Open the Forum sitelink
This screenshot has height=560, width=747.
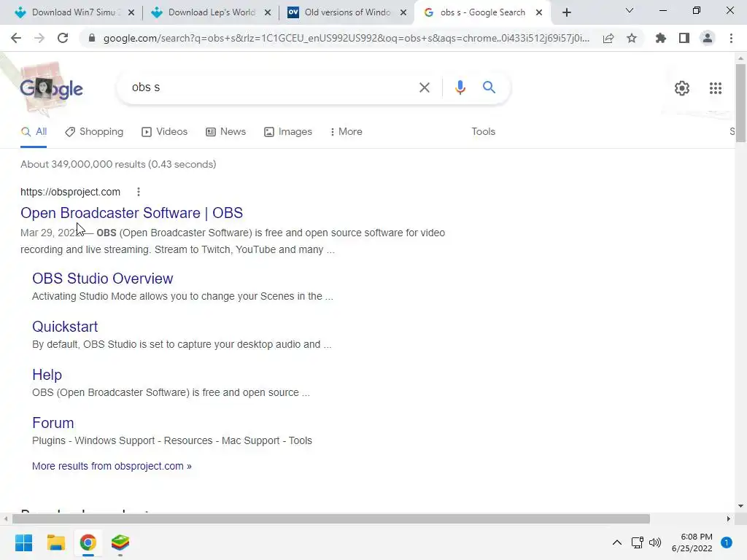pyautogui.click(x=53, y=423)
